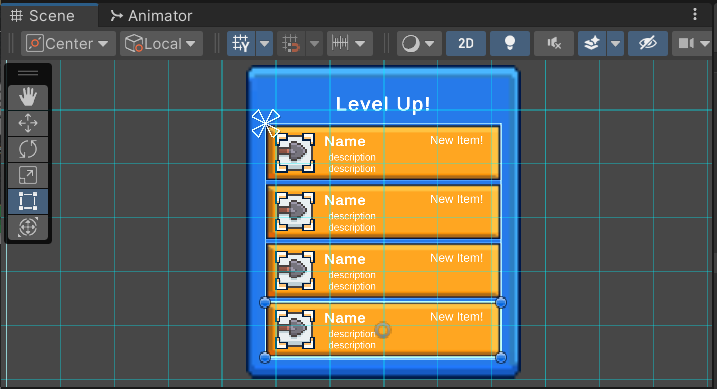Open the Center pivot mode dropdown

point(68,44)
